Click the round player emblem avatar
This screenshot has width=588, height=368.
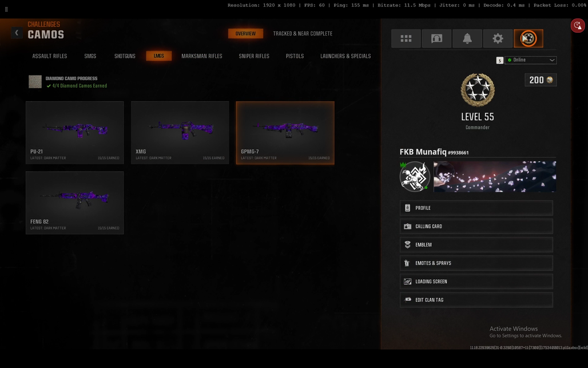tap(414, 176)
